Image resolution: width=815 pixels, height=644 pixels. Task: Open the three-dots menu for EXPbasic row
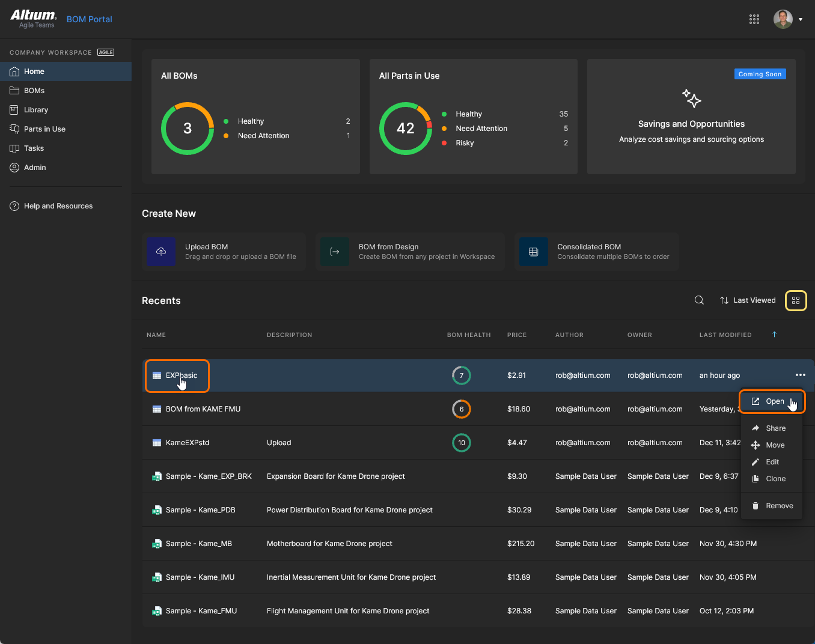(800, 375)
